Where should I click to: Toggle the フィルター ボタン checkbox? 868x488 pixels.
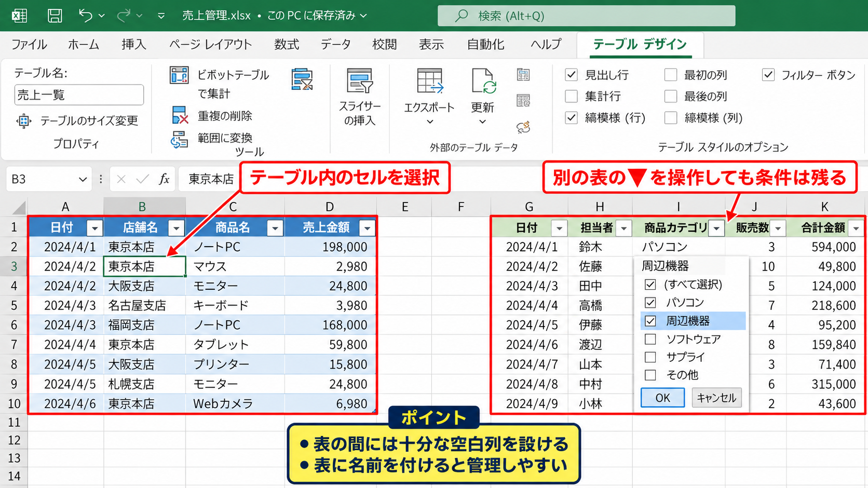768,75
